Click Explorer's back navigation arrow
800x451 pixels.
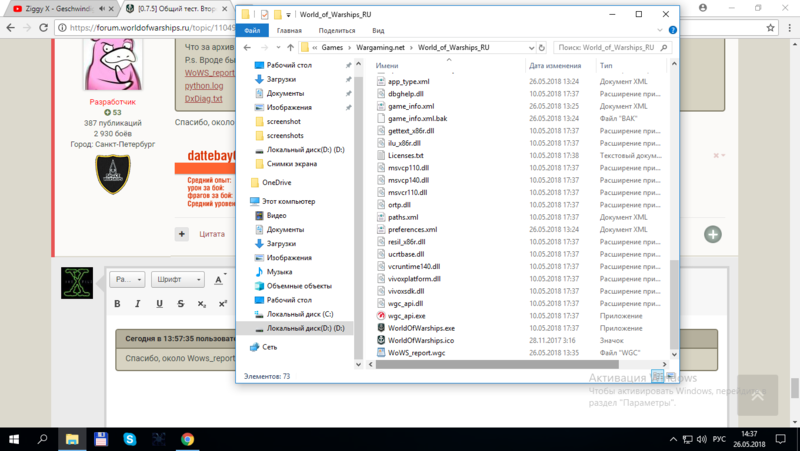click(247, 47)
